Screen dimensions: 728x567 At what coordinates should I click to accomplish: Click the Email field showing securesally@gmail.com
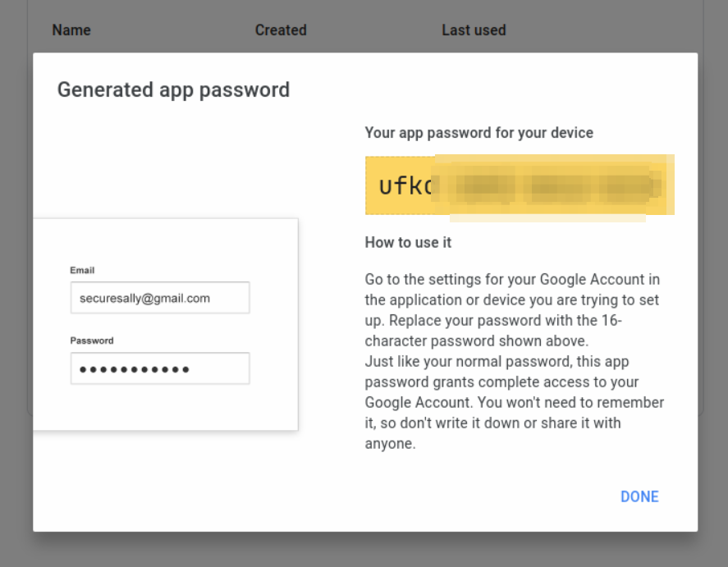click(x=160, y=299)
